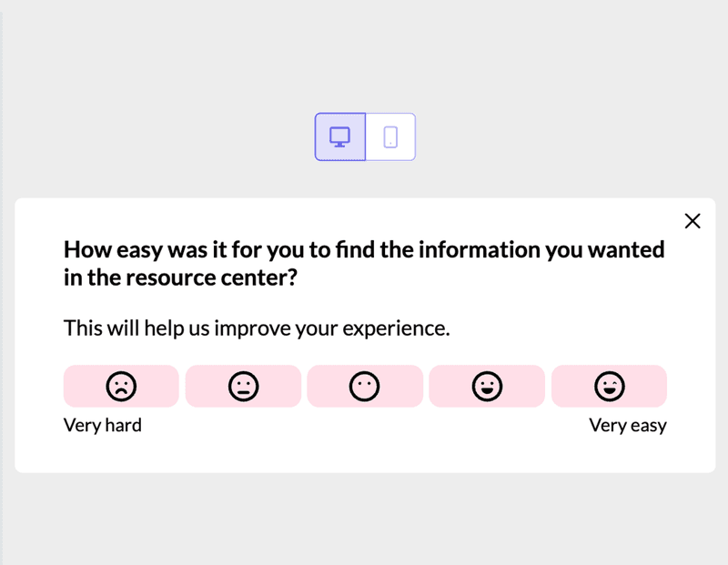Choose the fourth point on the rating scale

[487, 386]
